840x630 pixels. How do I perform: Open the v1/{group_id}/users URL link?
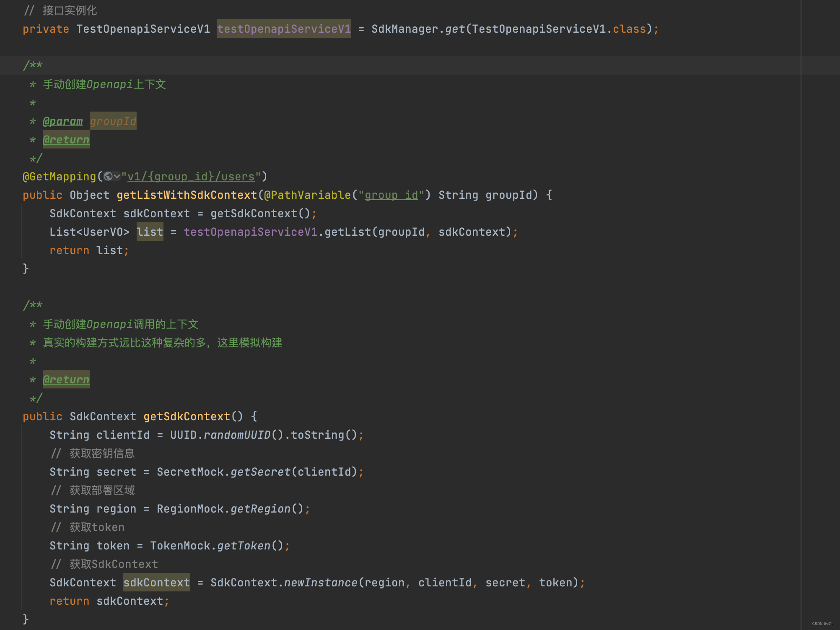(191, 177)
